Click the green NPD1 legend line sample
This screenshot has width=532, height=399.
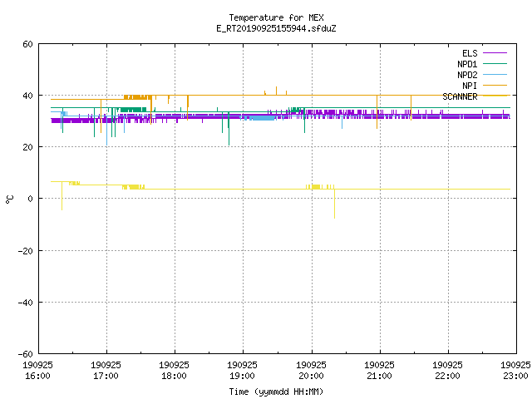(495, 63)
